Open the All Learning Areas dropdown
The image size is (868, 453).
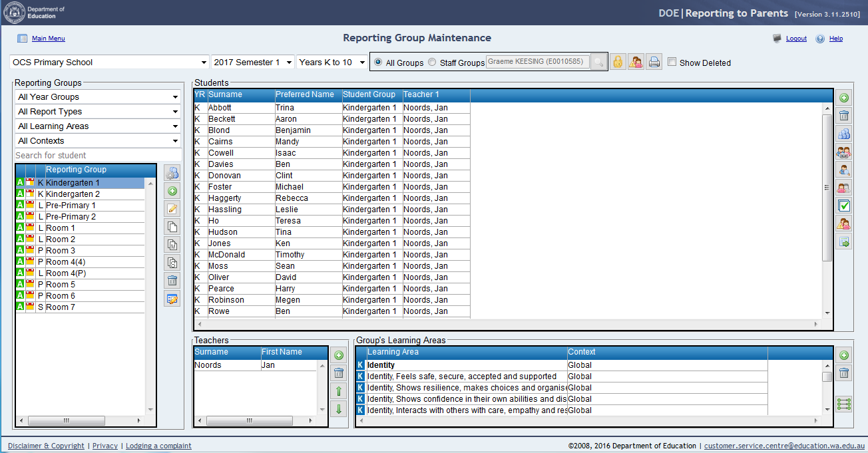pyautogui.click(x=98, y=126)
